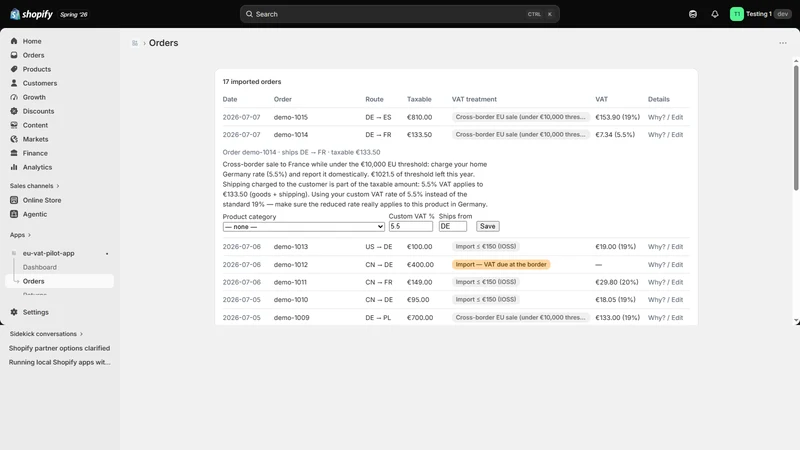Click the €7.34 (5.5%) VAT value
Image resolution: width=800 pixels, height=450 pixels.
coord(615,135)
